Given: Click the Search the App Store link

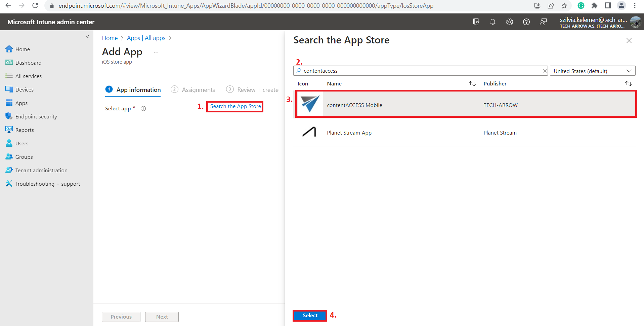Looking at the screenshot, I should click(235, 106).
